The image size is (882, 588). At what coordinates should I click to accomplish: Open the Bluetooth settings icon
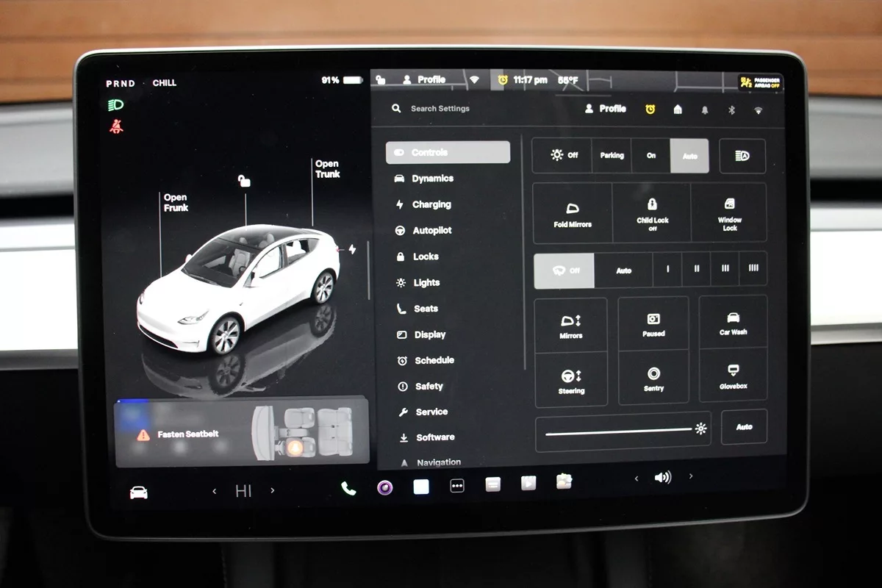[731, 110]
